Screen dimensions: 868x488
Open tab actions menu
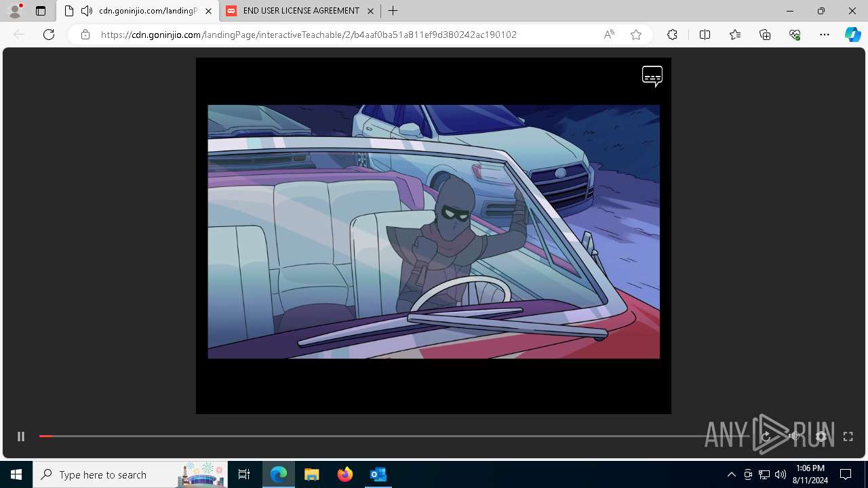pos(41,11)
